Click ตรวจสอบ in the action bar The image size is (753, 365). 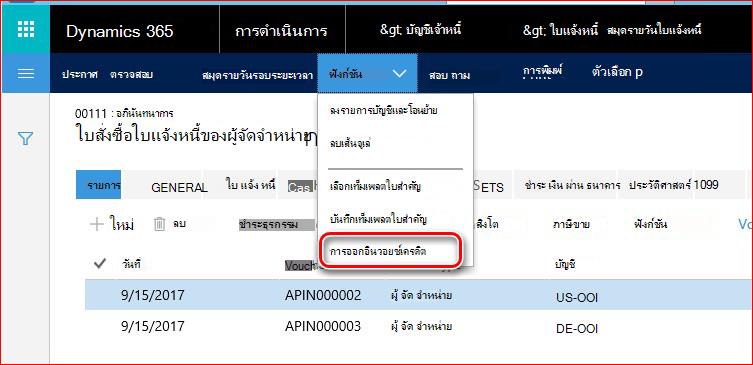pyautogui.click(x=132, y=74)
